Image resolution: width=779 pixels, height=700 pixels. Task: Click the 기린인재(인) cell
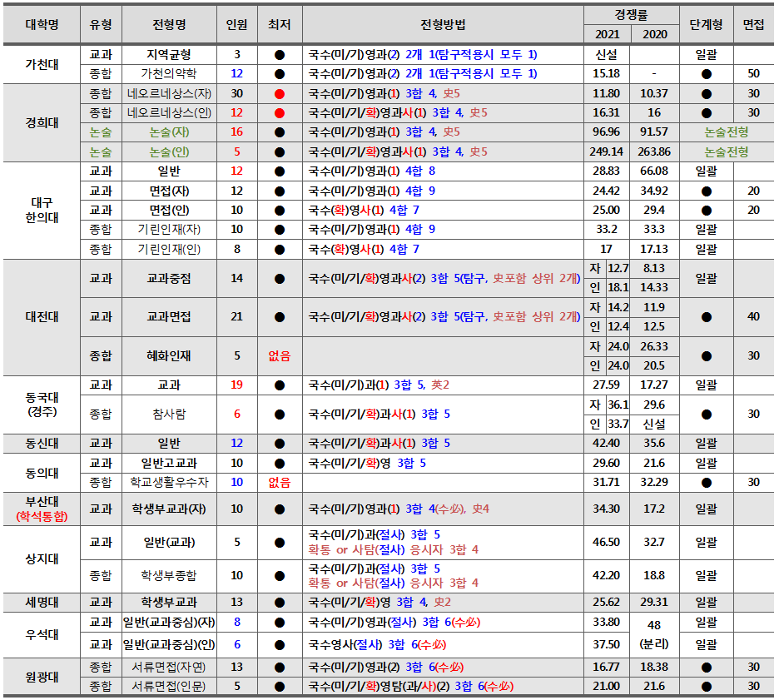tap(169, 249)
